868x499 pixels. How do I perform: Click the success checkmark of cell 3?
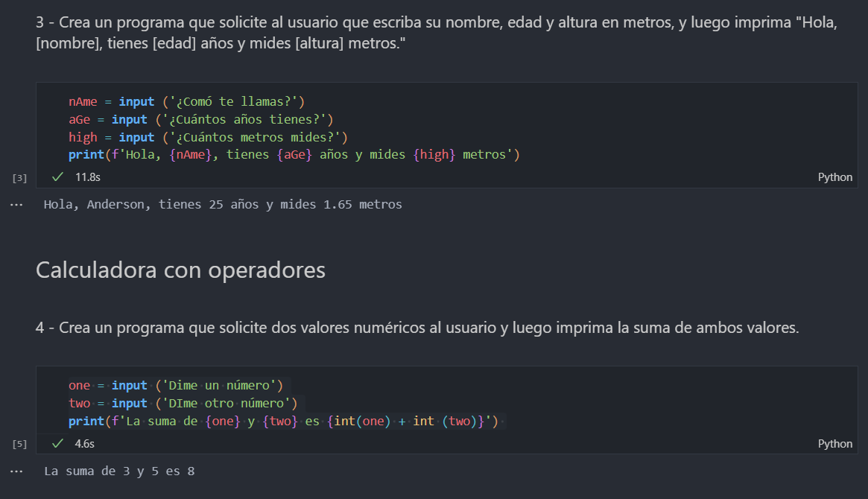coord(57,177)
